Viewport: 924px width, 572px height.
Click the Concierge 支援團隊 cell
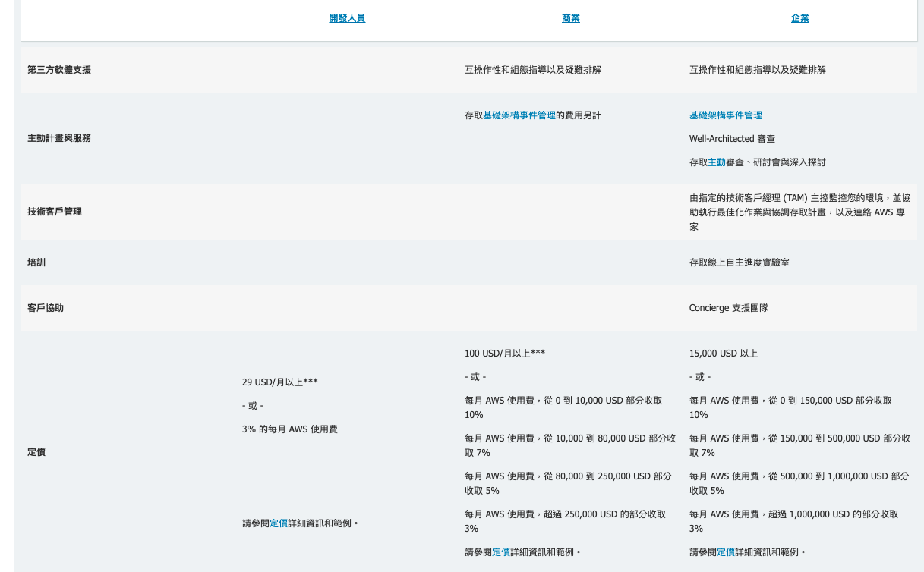(x=728, y=308)
